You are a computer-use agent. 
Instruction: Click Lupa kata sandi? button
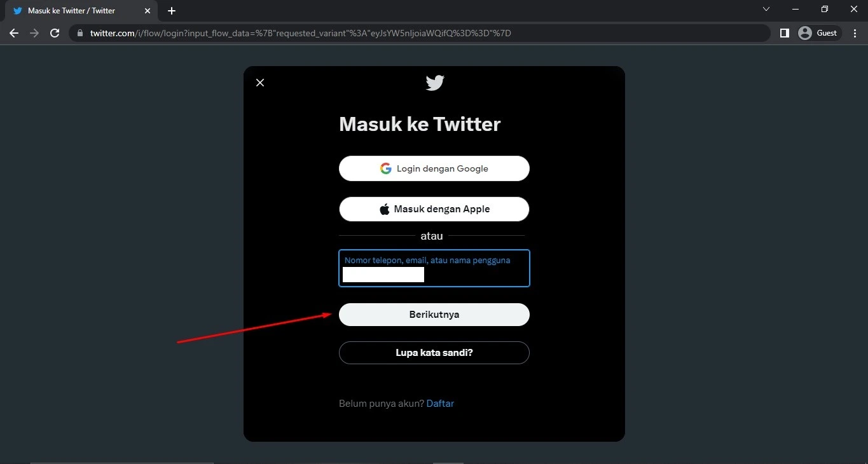tap(434, 353)
